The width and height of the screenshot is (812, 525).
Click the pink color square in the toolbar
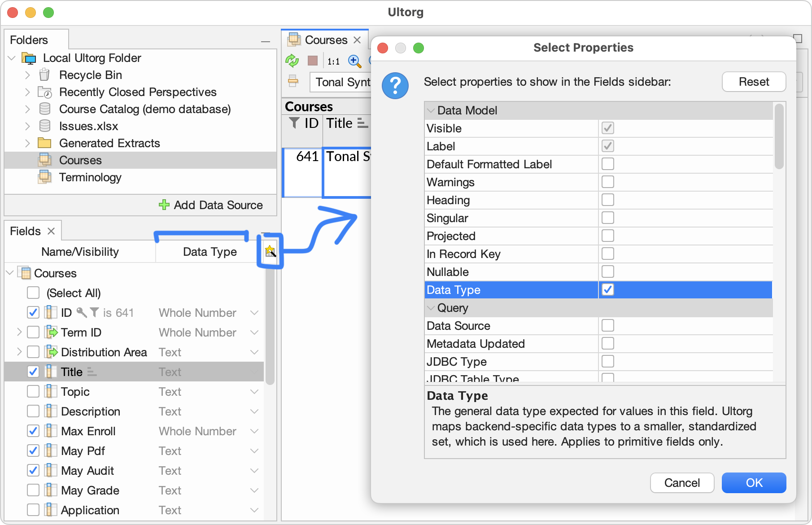(313, 61)
